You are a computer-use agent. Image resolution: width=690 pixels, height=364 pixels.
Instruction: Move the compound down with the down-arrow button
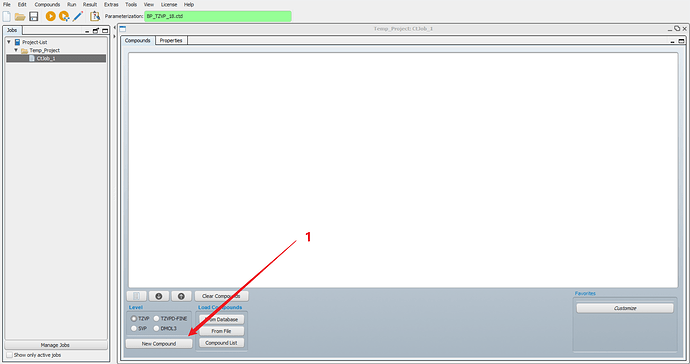pos(159,296)
